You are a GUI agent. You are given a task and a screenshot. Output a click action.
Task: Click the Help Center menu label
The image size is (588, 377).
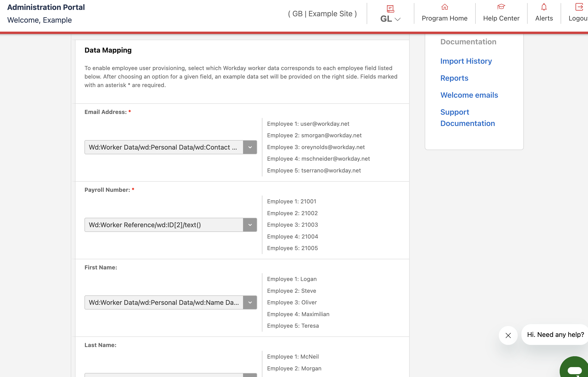(501, 18)
